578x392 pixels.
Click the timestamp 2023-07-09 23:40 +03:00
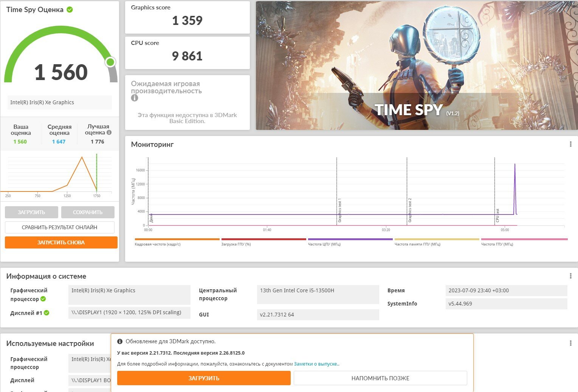(x=507, y=290)
